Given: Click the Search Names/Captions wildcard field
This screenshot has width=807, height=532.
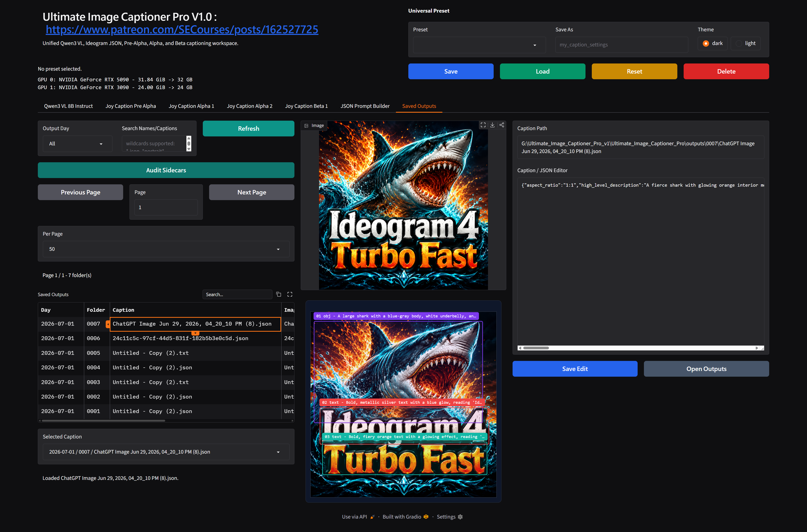Looking at the screenshot, I should point(154,144).
